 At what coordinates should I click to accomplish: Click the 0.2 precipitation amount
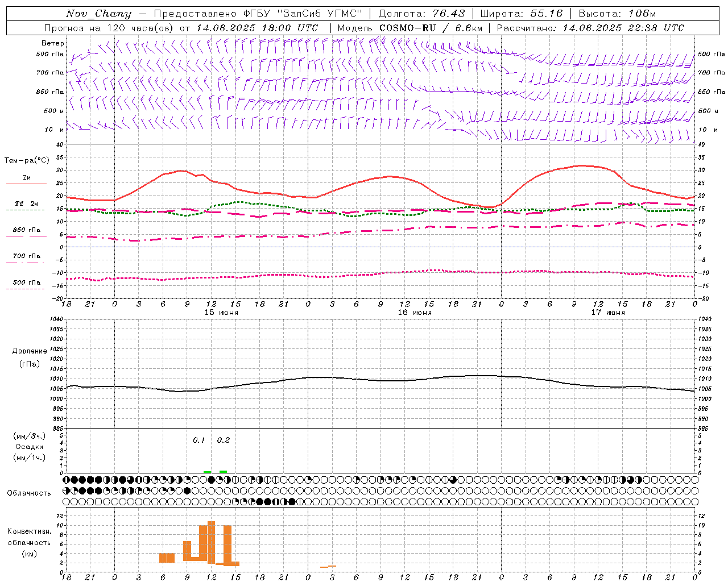point(224,440)
